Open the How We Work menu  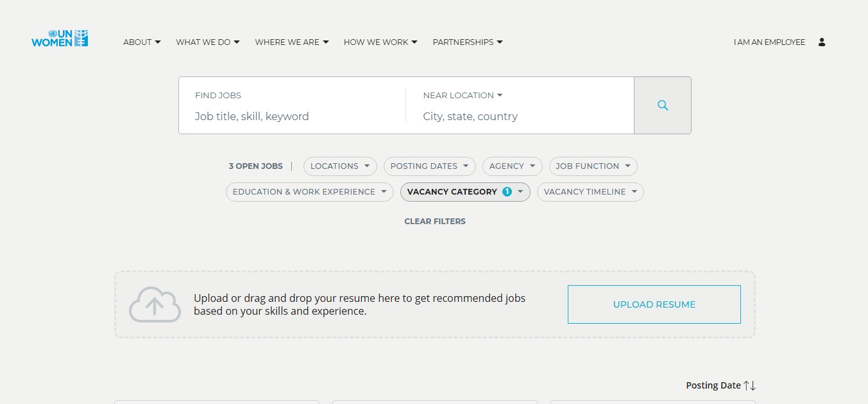click(x=380, y=42)
